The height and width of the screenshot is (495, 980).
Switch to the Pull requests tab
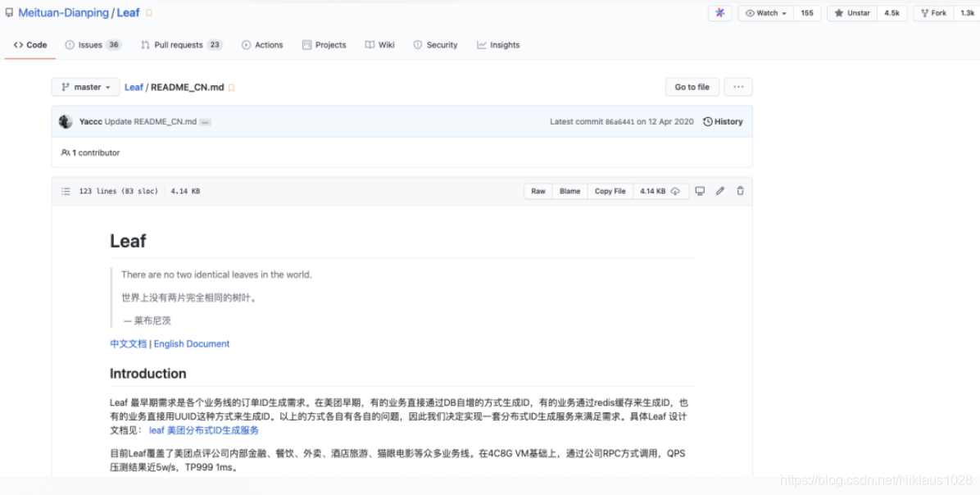point(181,45)
